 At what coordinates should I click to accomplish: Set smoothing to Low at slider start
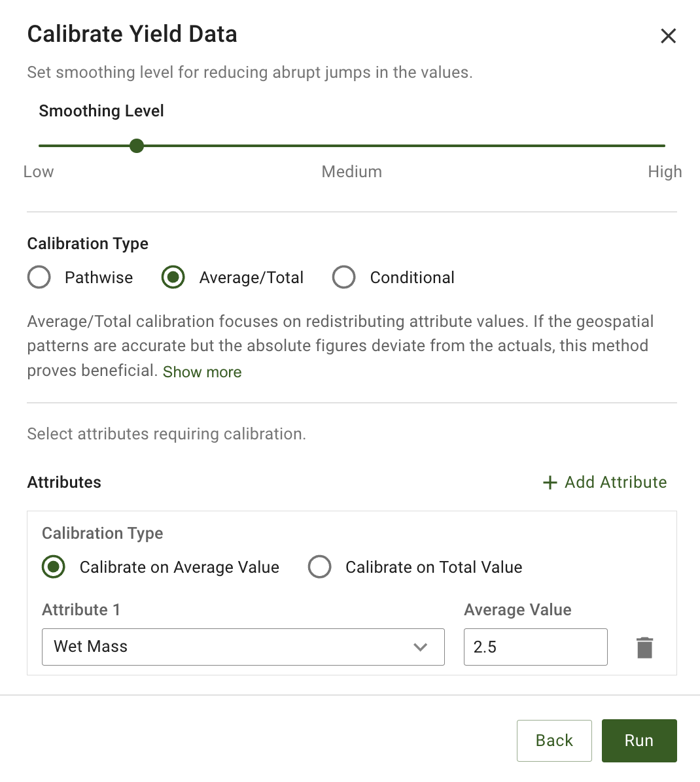41,146
